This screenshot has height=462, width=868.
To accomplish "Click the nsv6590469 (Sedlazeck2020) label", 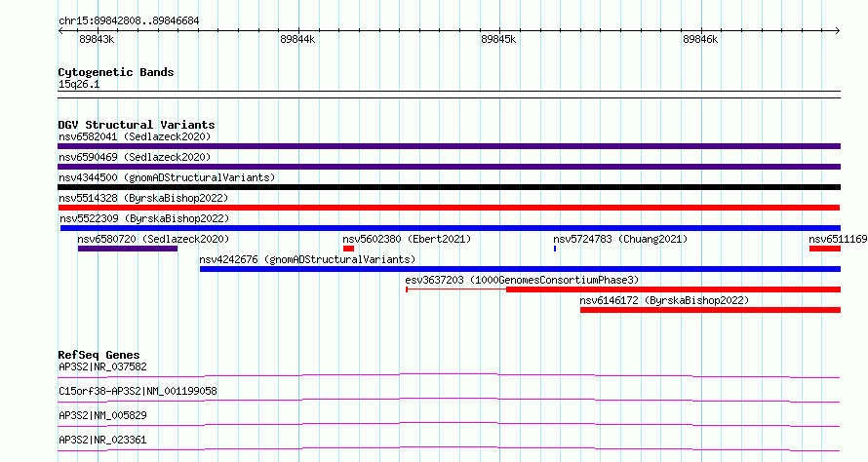I will 135,157.
